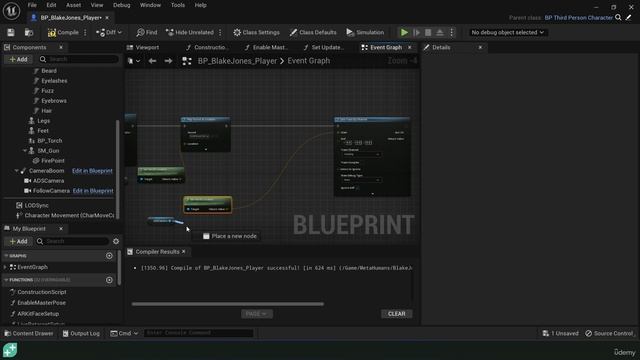Viewport: 640px width, 360px height.
Task: Collapse the CameraBoom component
Action: point(16,171)
